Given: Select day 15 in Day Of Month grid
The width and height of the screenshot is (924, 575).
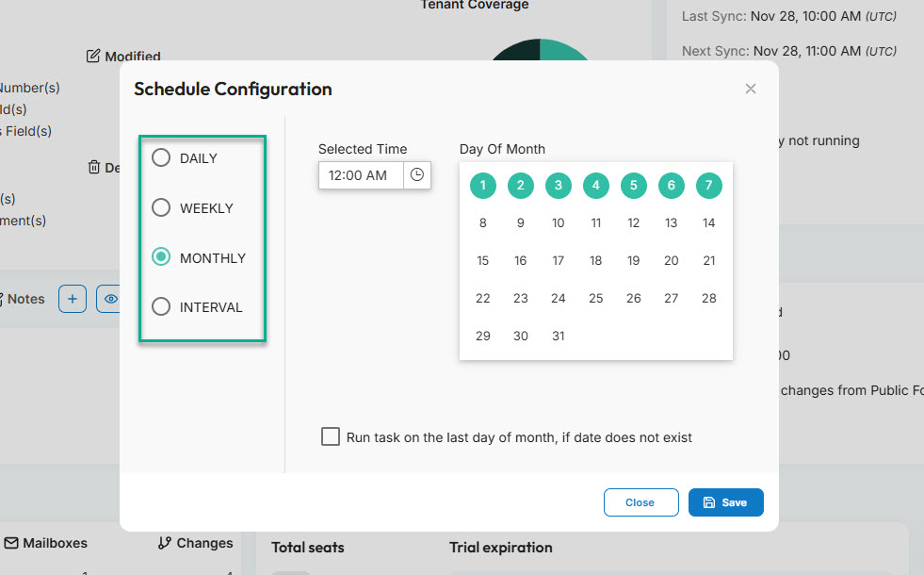Looking at the screenshot, I should (x=482, y=260).
